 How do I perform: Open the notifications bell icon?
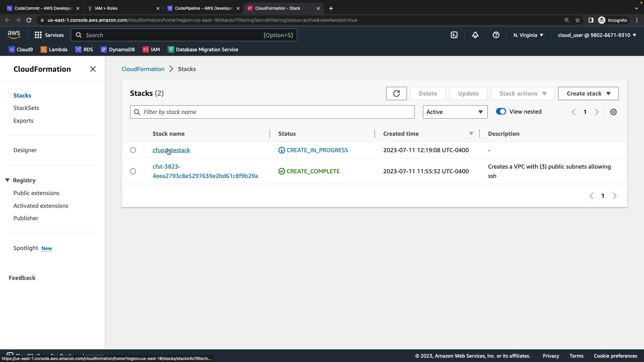tap(475, 35)
